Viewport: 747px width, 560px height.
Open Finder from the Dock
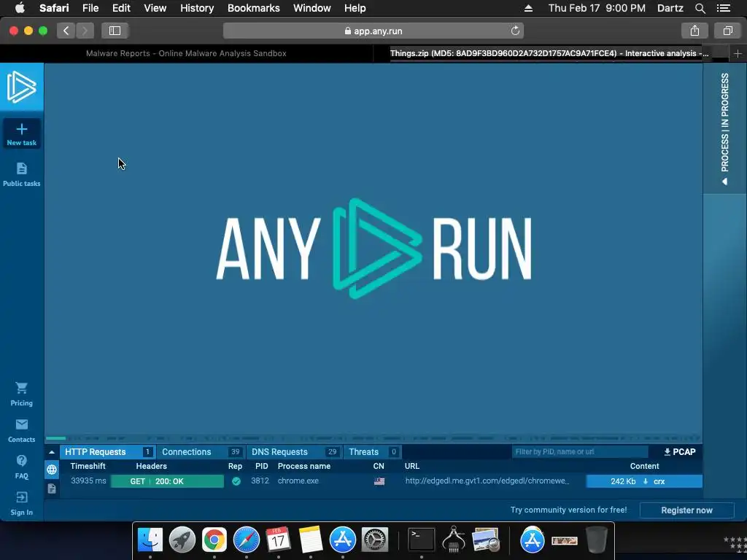[x=150, y=540]
